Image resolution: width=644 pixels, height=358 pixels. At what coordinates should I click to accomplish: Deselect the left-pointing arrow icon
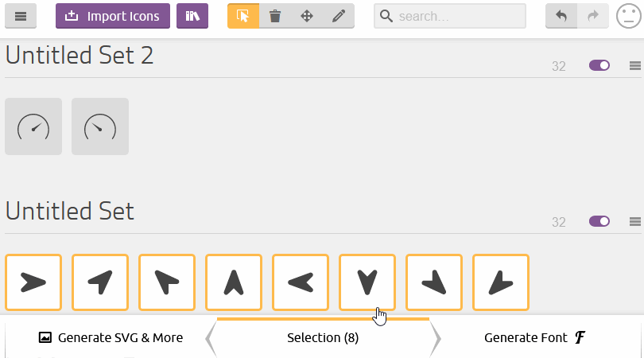(x=301, y=282)
